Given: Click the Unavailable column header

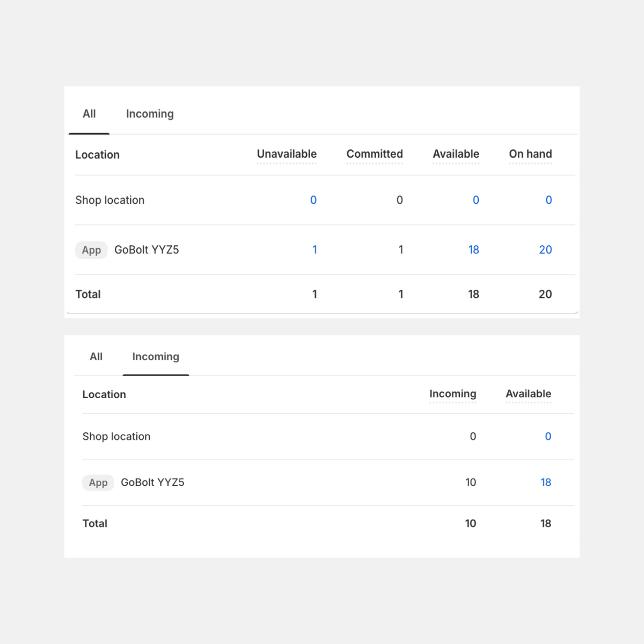Looking at the screenshot, I should [287, 154].
